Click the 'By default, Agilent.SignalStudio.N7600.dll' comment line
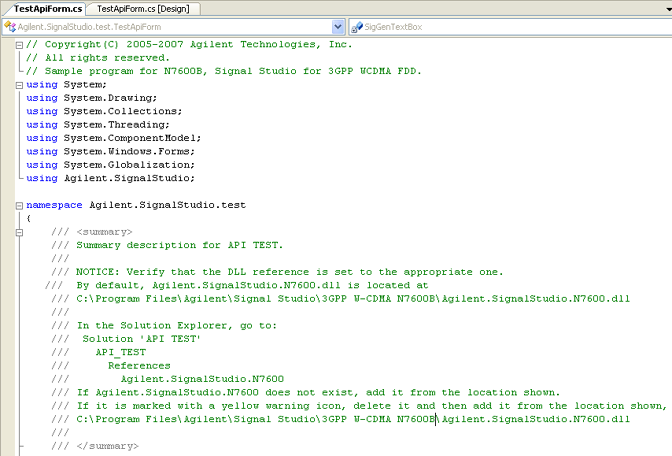The image size is (672, 456). pyautogui.click(x=237, y=285)
